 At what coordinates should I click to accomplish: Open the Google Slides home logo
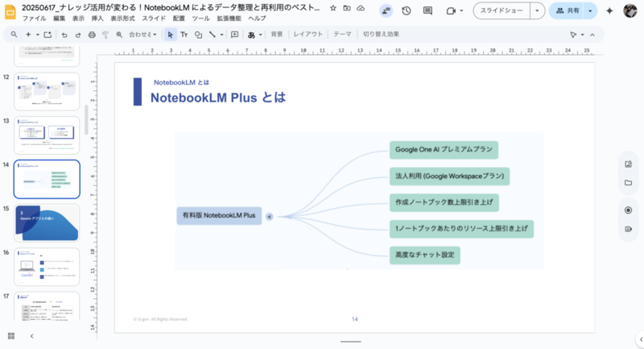tap(10, 12)
